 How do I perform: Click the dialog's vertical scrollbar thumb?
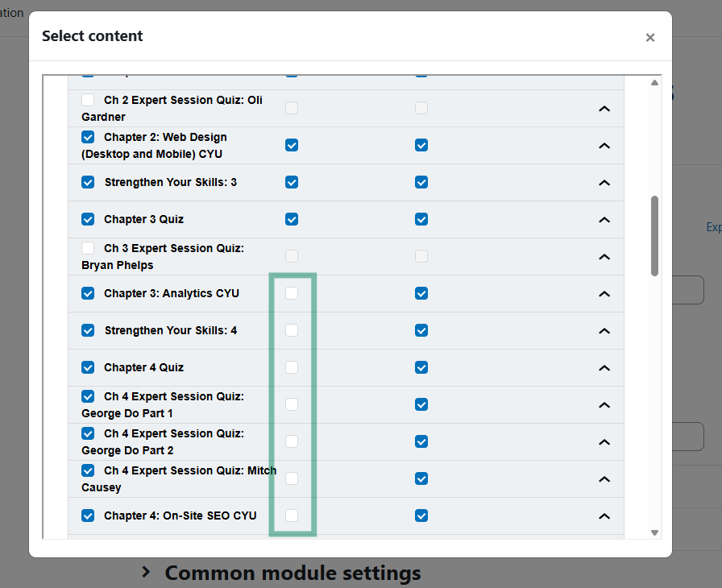(x=654, y=236)
